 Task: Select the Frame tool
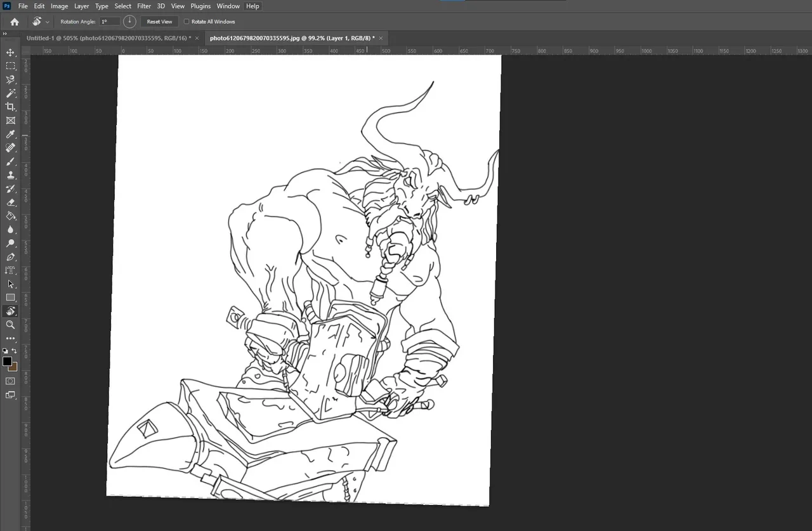point(10,121)
